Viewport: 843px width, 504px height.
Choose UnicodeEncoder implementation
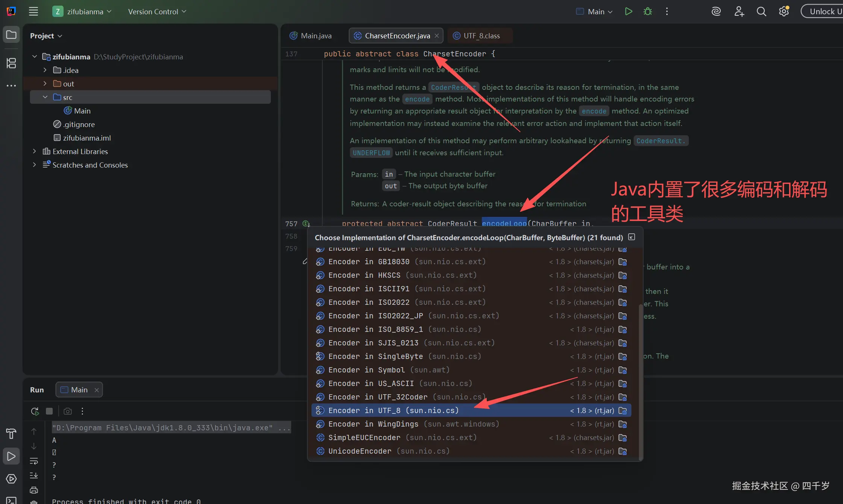[x=471, y=451]
